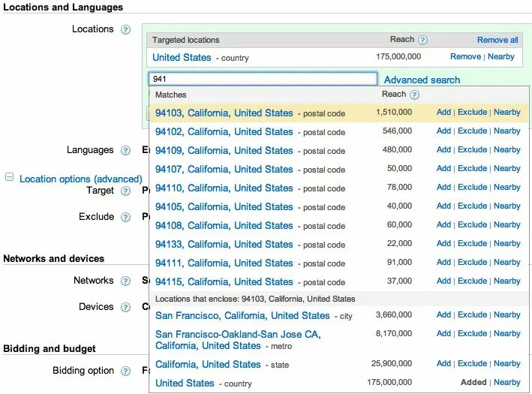Open the Advanced search link
The width and height of the screenshot is (532, 394).
[422, 80]
